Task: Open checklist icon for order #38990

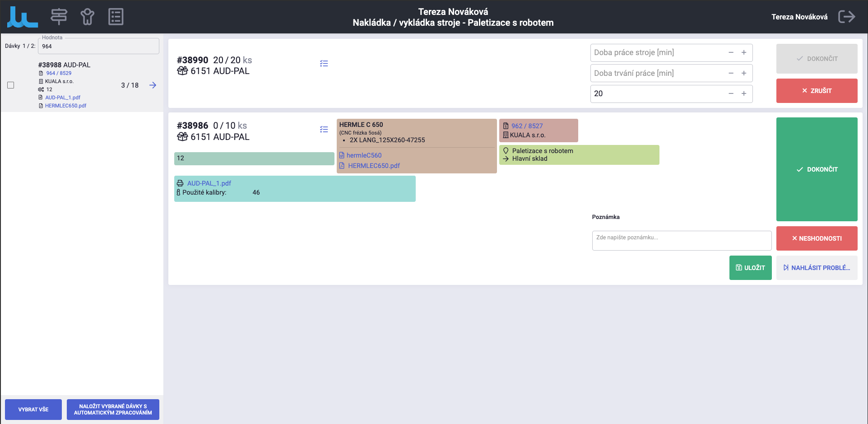Action: coord(324,64)
